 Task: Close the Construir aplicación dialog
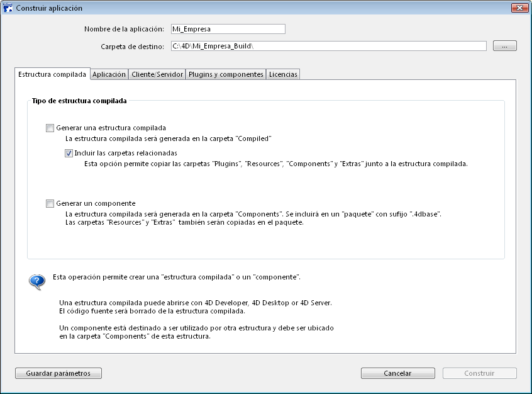(519, 8)
